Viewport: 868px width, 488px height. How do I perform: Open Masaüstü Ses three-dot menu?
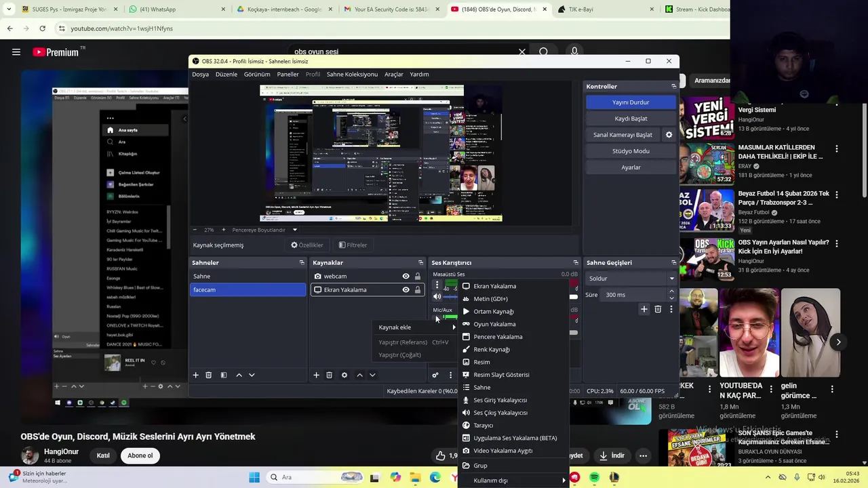click(437, 285)
